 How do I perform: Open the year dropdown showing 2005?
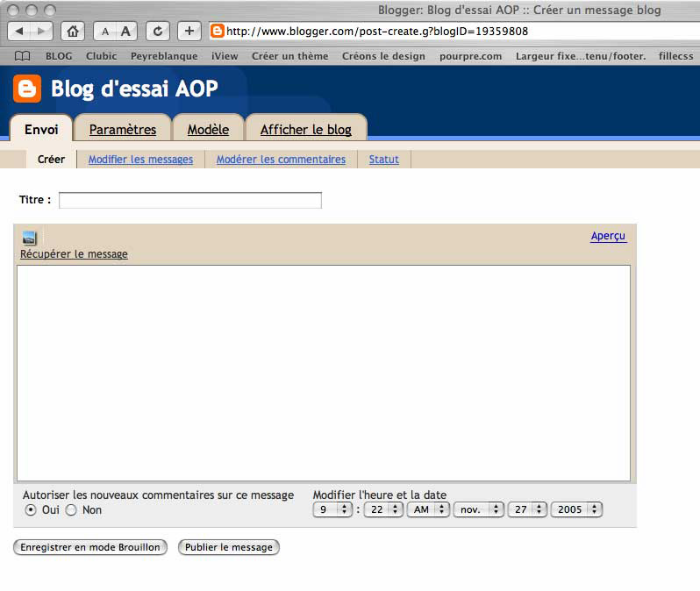pos(577,509)
